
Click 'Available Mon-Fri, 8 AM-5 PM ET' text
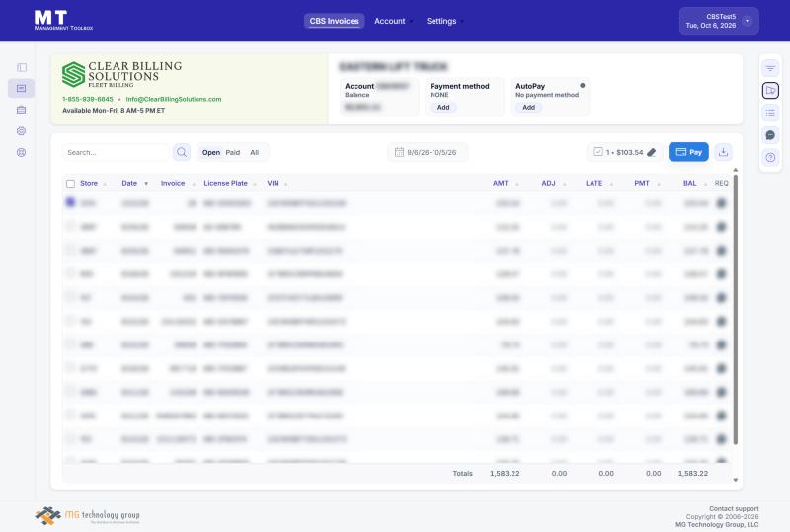114,111
